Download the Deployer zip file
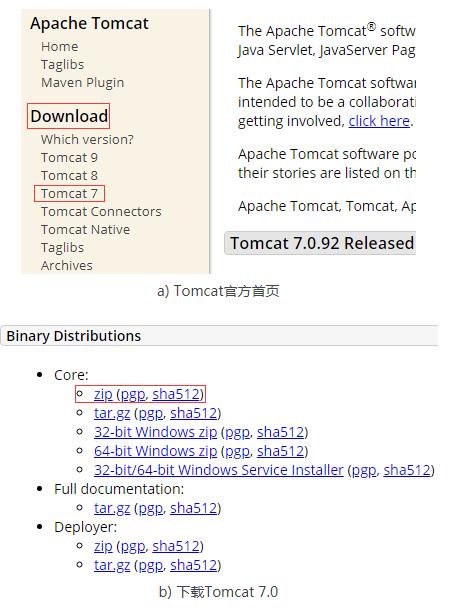Screen dimensions: 474x613 103,547
